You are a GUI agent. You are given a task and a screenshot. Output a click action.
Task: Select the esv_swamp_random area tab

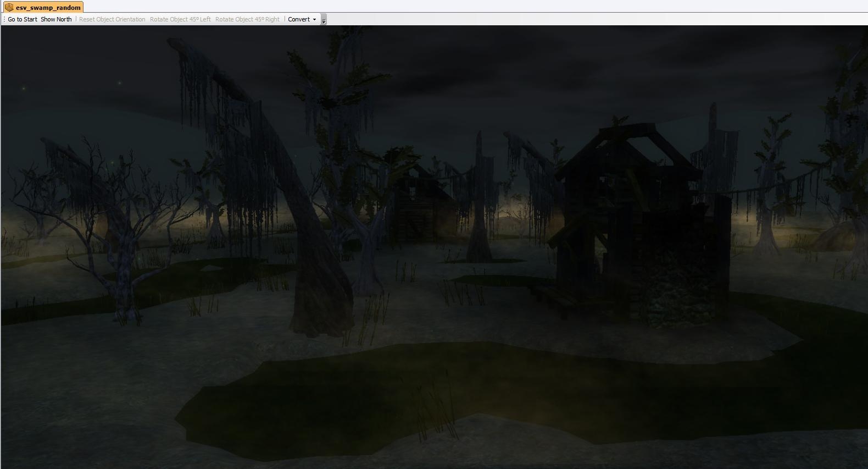point(47,8)
